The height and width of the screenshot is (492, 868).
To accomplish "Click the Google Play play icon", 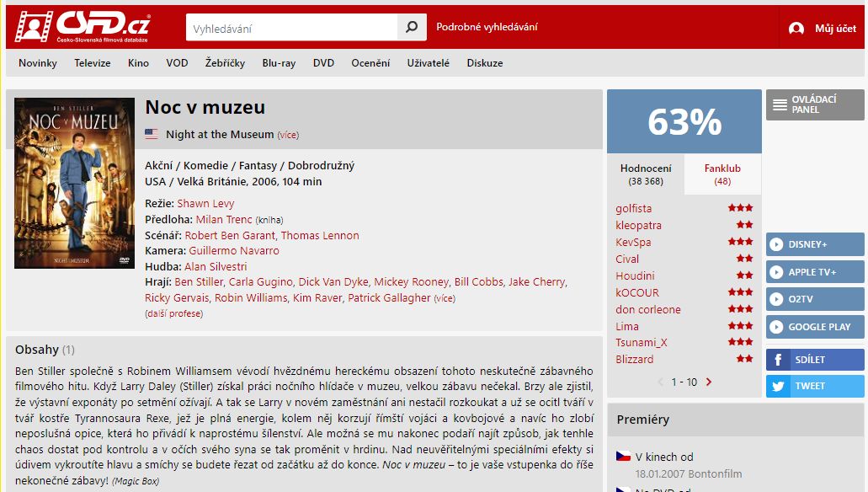I will (776, 327).
